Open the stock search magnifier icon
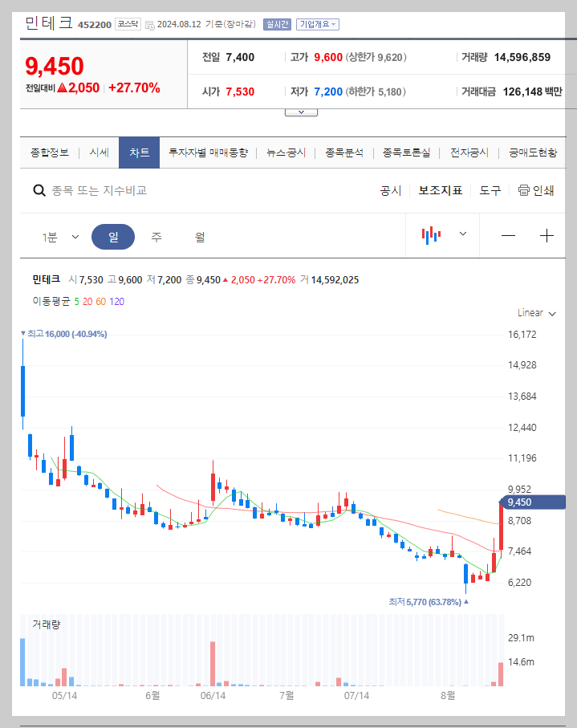The height and width of the screenshot is (728, 577). pyautogui.click(x=39, y=190)
